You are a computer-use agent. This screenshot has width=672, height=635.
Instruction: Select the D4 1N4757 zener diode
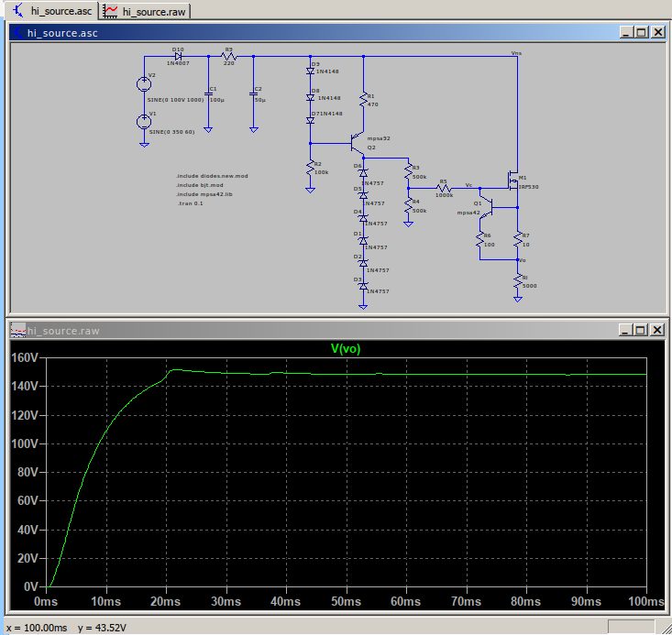[363, 218]
